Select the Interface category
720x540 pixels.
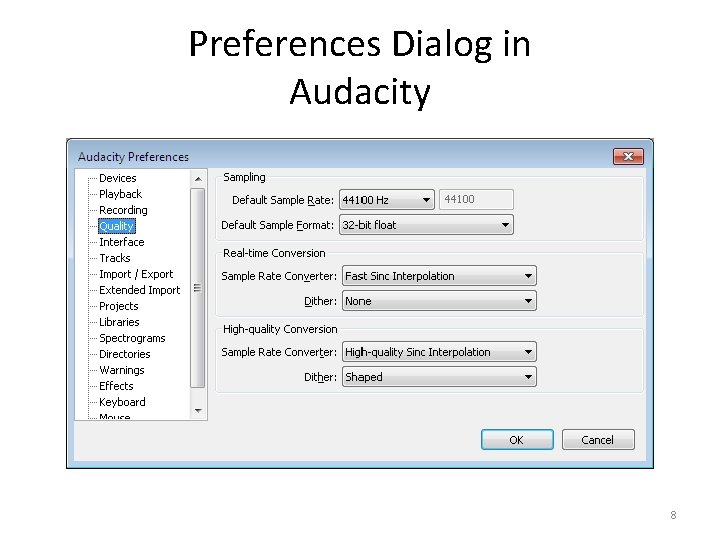click(122, 242)
